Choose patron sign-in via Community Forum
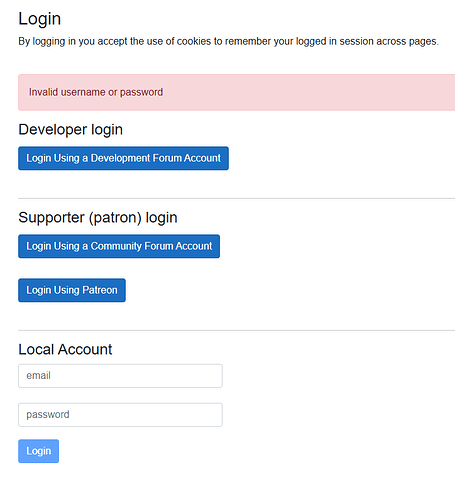455x499 pixels. [x=119, y=246]
